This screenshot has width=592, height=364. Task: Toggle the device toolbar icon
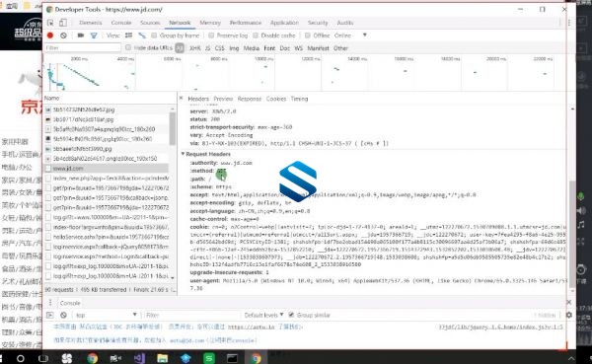(x=63, y=23)
